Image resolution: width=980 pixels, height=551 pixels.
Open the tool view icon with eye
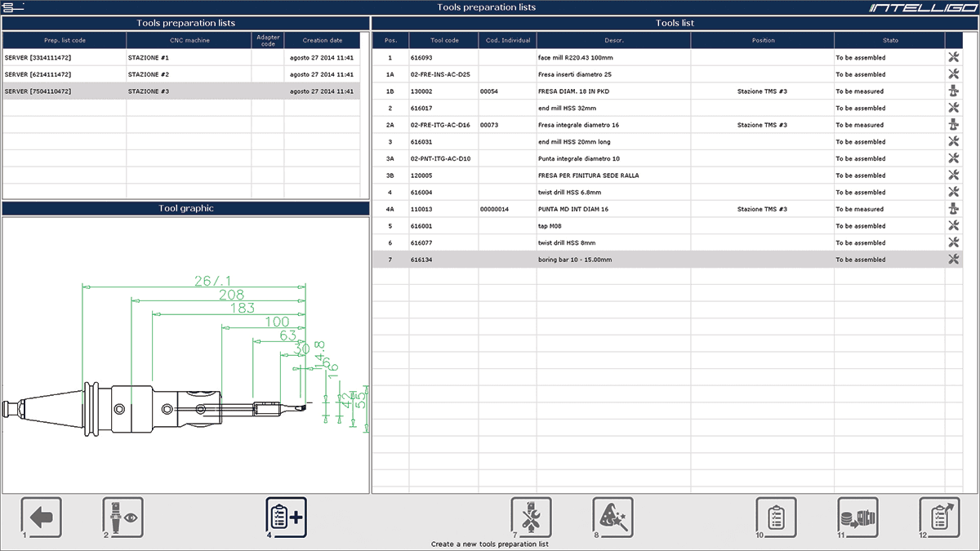coord(122,518)
